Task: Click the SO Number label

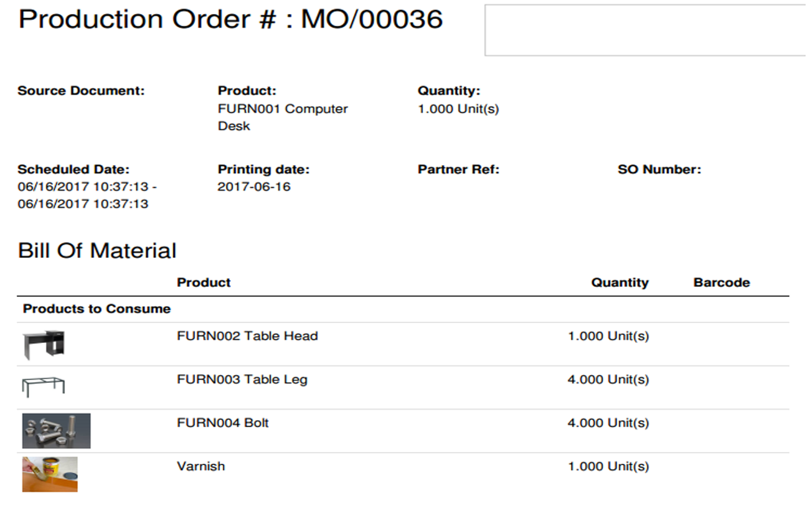Action: pyautogui.click(x=659, y=169)
